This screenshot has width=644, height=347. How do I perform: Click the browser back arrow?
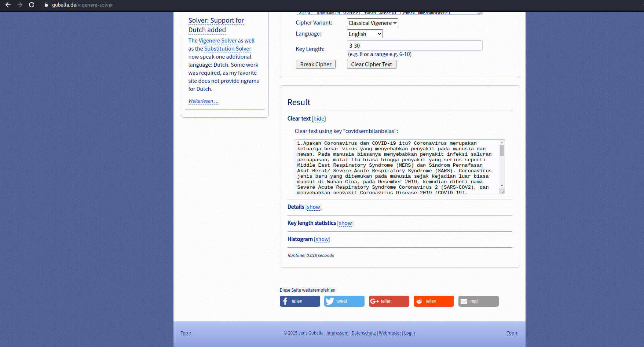pos(8,5)
